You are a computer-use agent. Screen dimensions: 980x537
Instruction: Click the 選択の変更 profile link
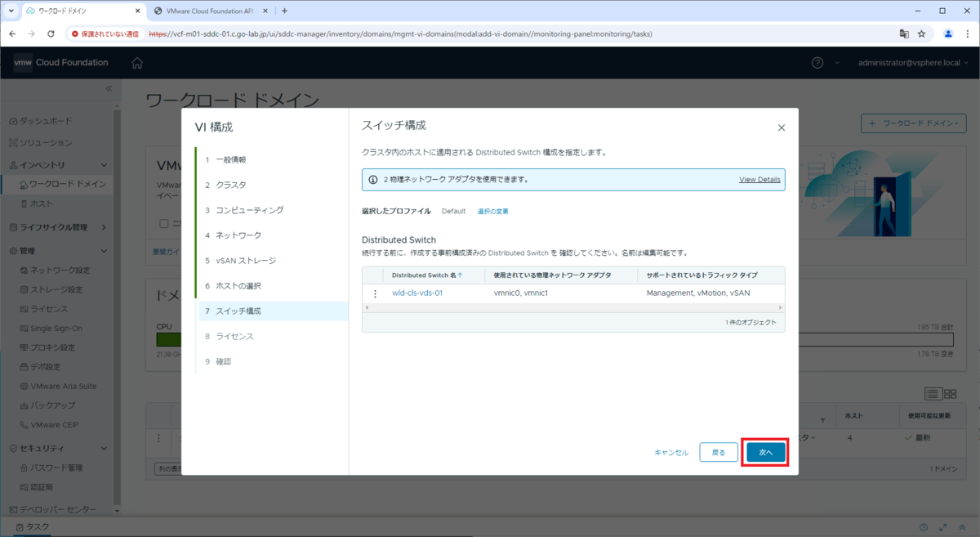(x=493, y=211)
